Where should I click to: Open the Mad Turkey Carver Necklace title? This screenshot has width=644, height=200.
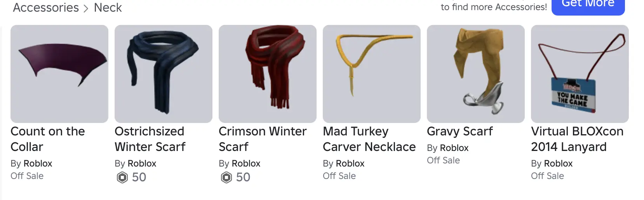(x=369, y=139)
